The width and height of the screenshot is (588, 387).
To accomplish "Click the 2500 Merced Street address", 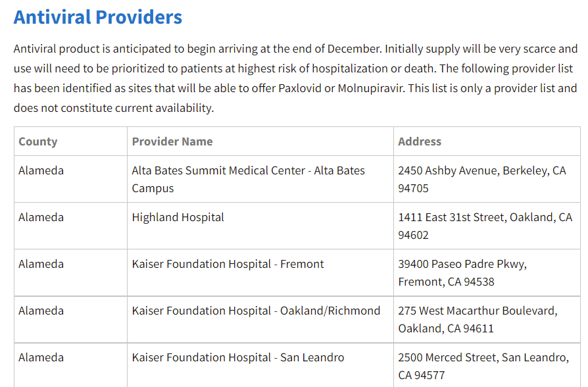I will (483, 366).
